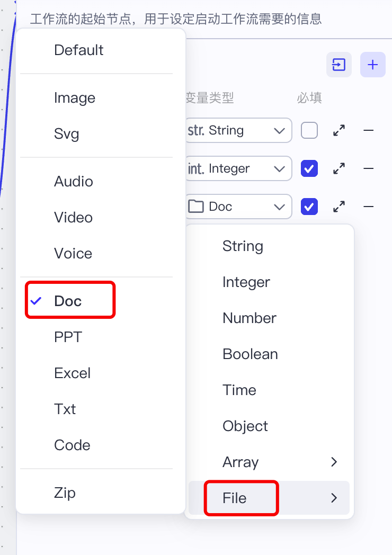This screenshot has height=555, width=392.
Task: Remove the String variable row
Action: 369,131
